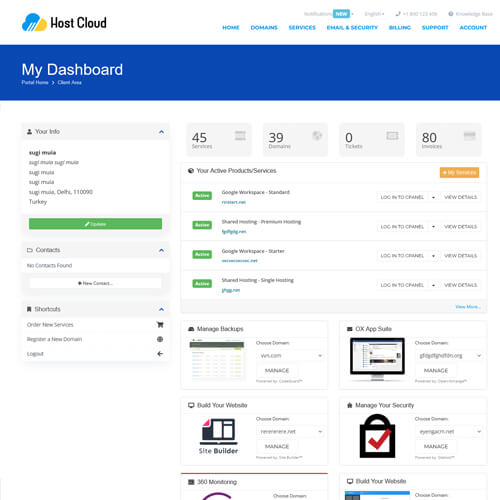Click the Manage Backups screenshot thumbnail

coord(217,360)
